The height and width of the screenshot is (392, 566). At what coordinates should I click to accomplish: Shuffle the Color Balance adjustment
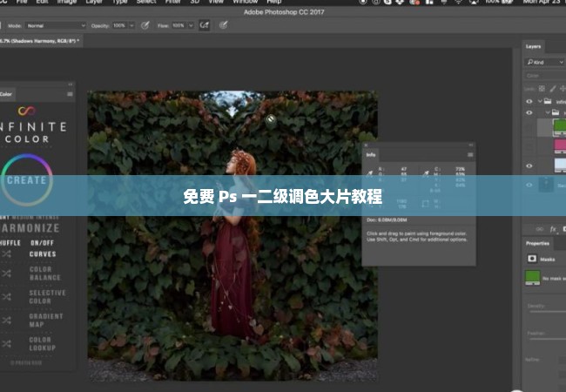coord(6,274)
